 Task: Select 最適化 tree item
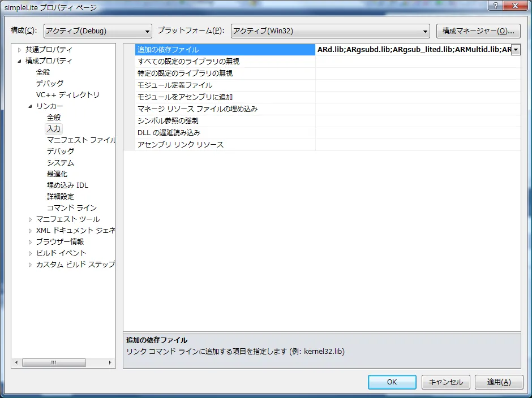coord(57,174)
